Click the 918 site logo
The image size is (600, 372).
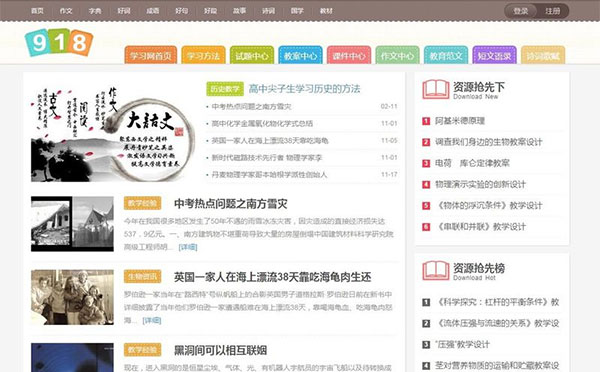tap(59, 42)
